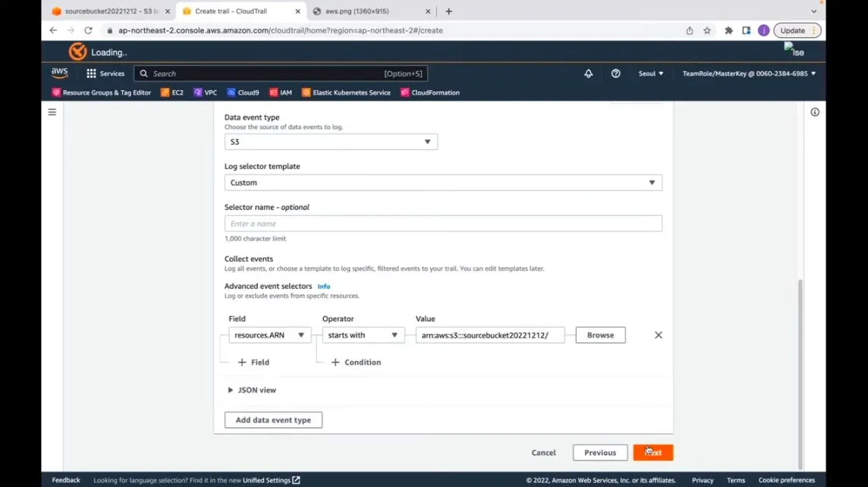Image resolution: width=868 pixels, height=487 pixels.
Task: Open the Field resources.ARN dropdown
Action: (x=269, y=335)
